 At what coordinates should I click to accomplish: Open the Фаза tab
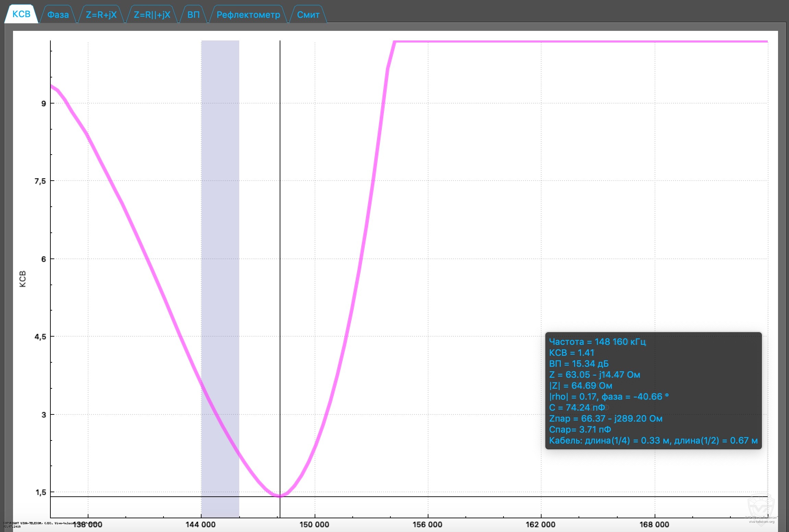58,15
